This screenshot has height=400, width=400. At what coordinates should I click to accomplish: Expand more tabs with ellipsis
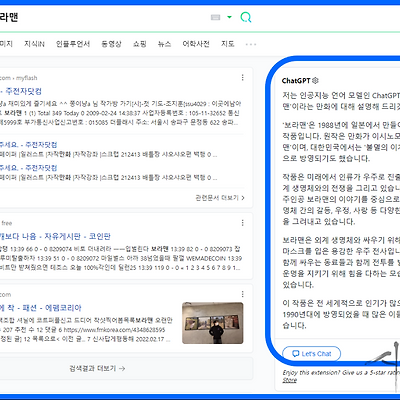[x=251, y=44]
